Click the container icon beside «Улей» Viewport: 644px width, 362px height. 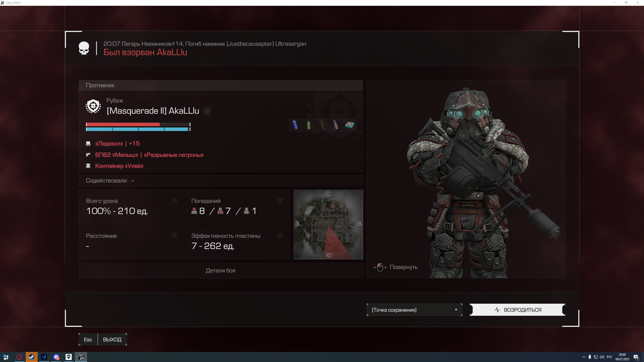coord(88,166)
